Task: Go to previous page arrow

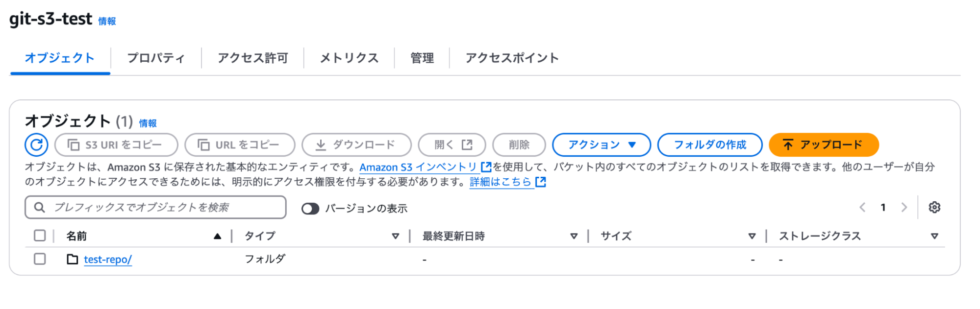Action: point(862,207)
